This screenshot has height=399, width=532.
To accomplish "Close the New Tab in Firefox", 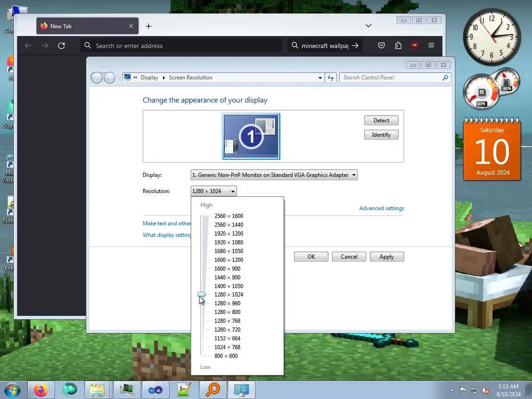I will click(131, 26).
